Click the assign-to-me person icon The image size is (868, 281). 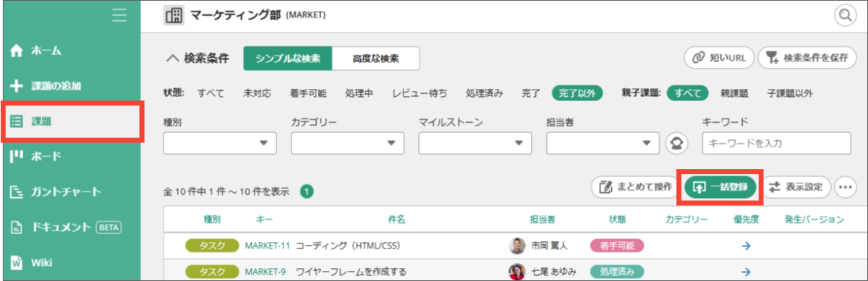point(676,143)
